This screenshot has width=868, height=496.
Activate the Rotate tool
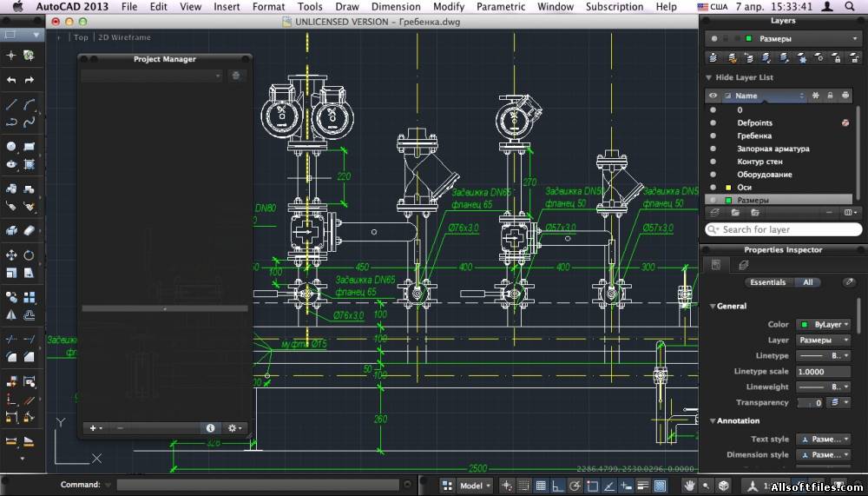click(30, 255)
